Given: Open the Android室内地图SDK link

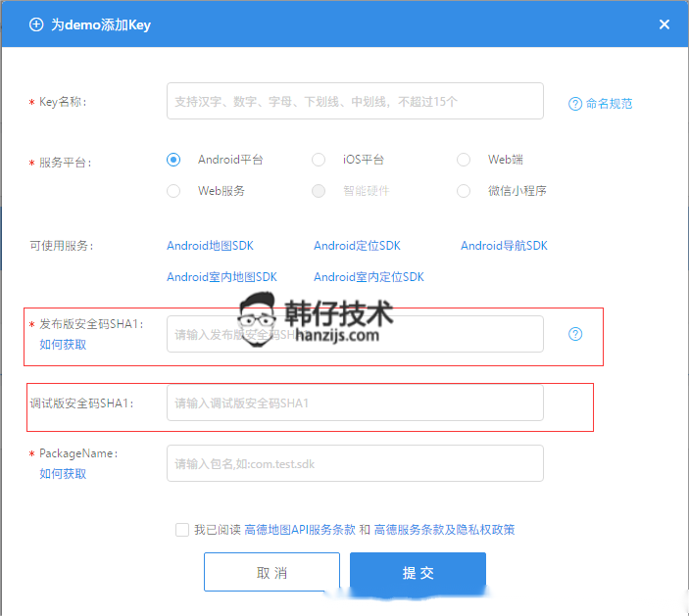Looking at the screenshot, I should tap(221, 277).
